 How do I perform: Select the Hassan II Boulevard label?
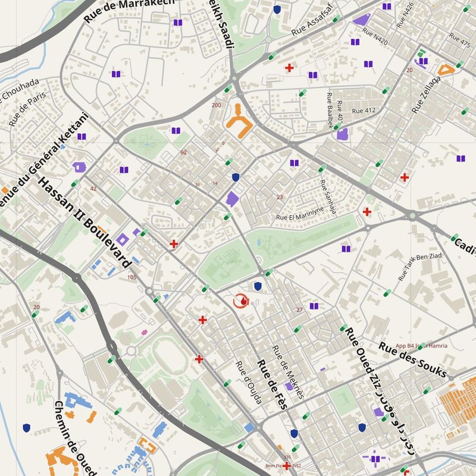coord(85,223)
